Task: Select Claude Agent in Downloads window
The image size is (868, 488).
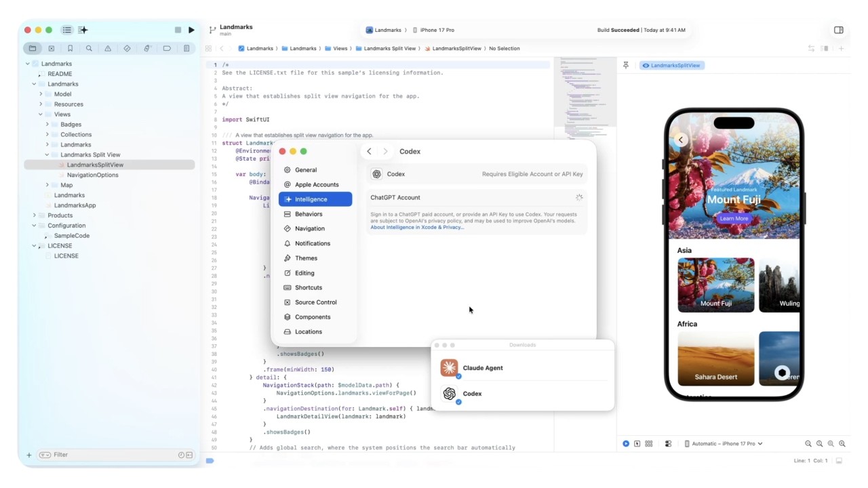Action: tap(522, 368)
